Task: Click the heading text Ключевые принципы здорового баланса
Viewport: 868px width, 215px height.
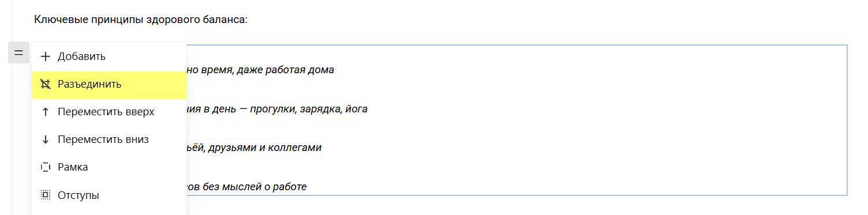Action: 141,20
